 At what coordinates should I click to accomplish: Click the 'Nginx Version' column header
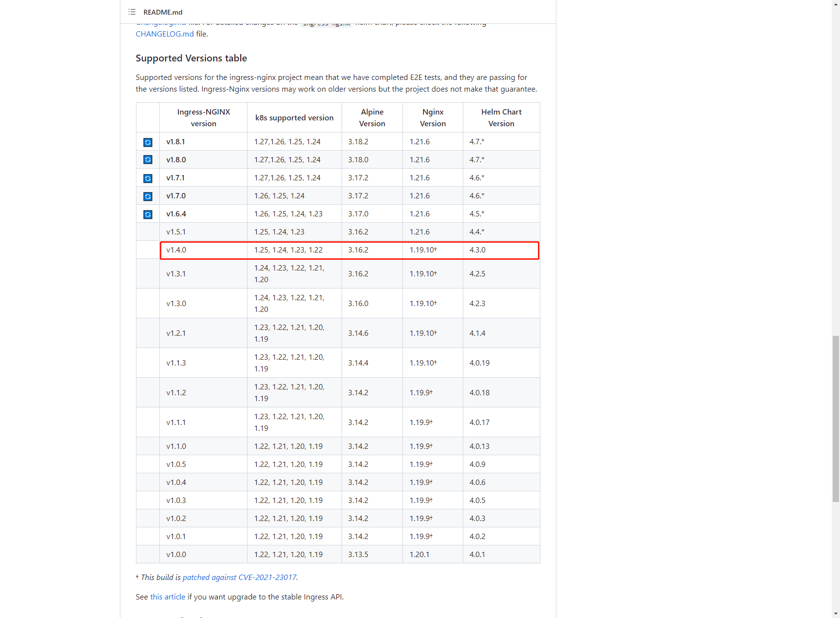pyautogui.click(x=433, y=117)
